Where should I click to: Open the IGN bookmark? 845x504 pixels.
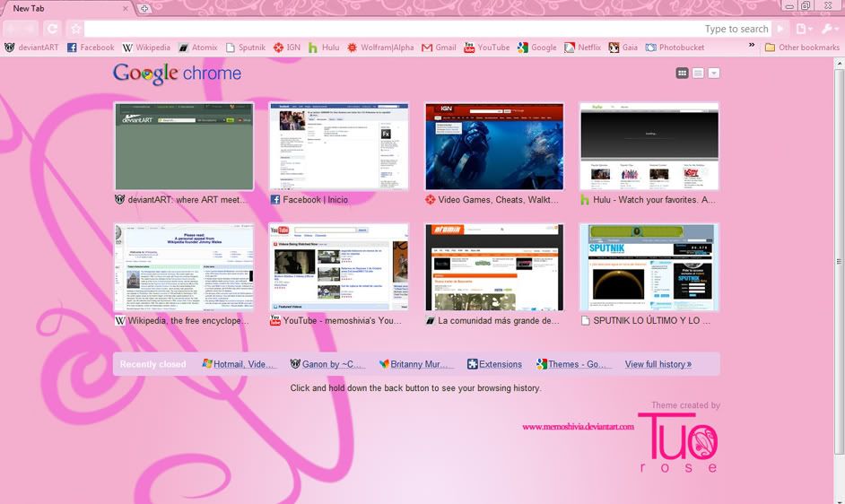(x=287, y=48)
